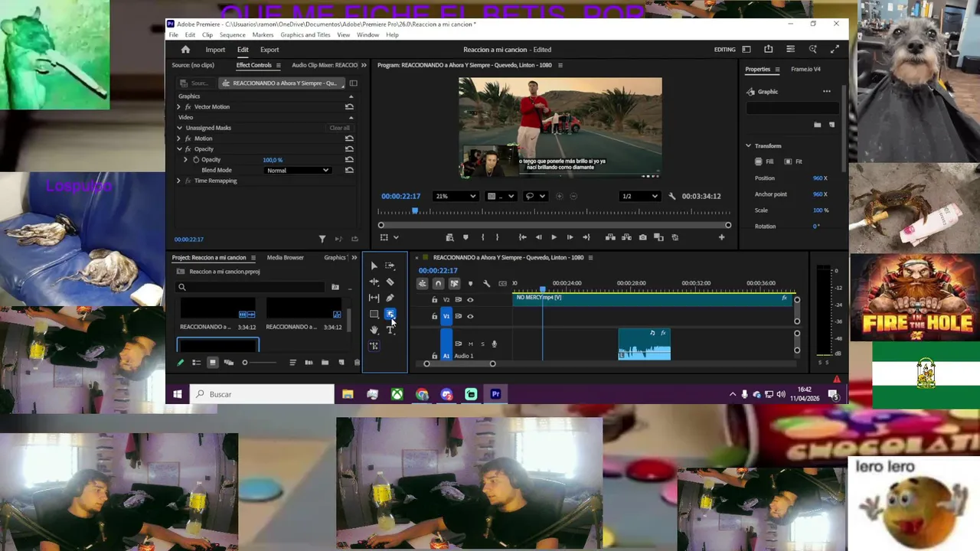Click Clear all masks button
The width and height of the screenshot is (980, 551).
click(x=339, y=128)
